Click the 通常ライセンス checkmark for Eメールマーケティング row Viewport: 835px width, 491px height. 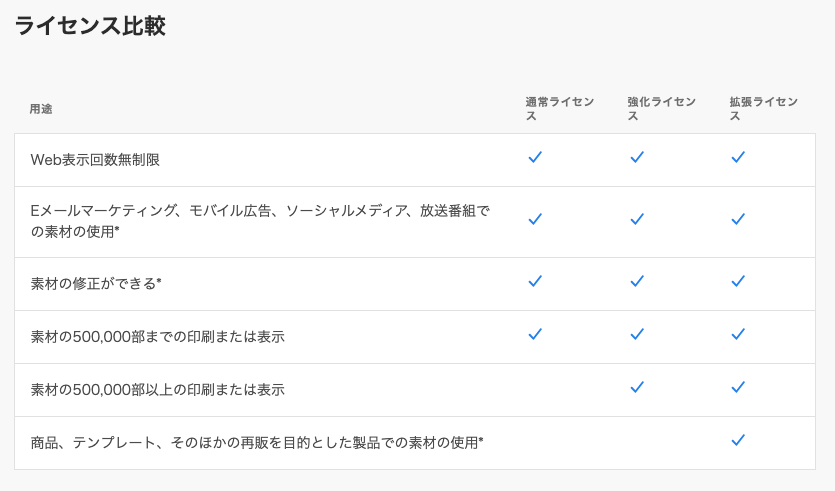point(535,219)
